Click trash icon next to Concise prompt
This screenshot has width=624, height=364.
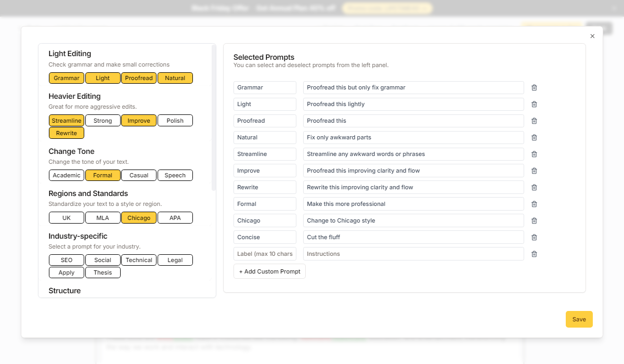534,237
